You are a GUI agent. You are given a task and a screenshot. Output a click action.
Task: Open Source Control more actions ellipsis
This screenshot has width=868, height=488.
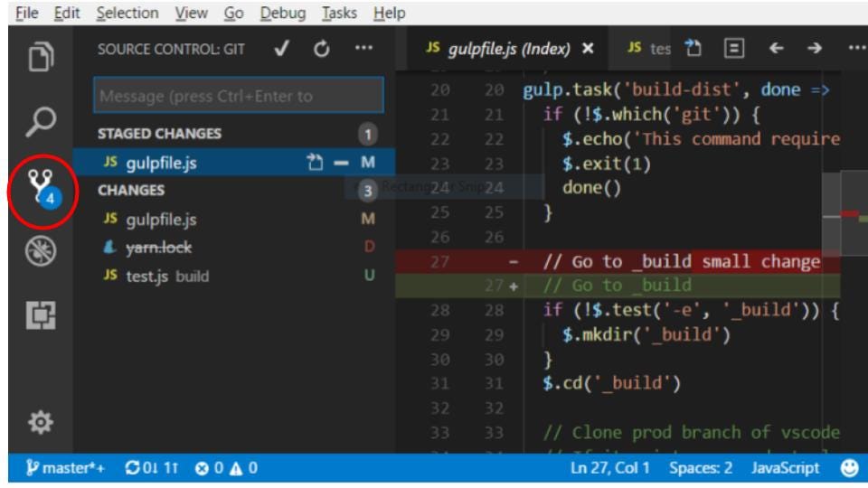(x=363, y=48)
